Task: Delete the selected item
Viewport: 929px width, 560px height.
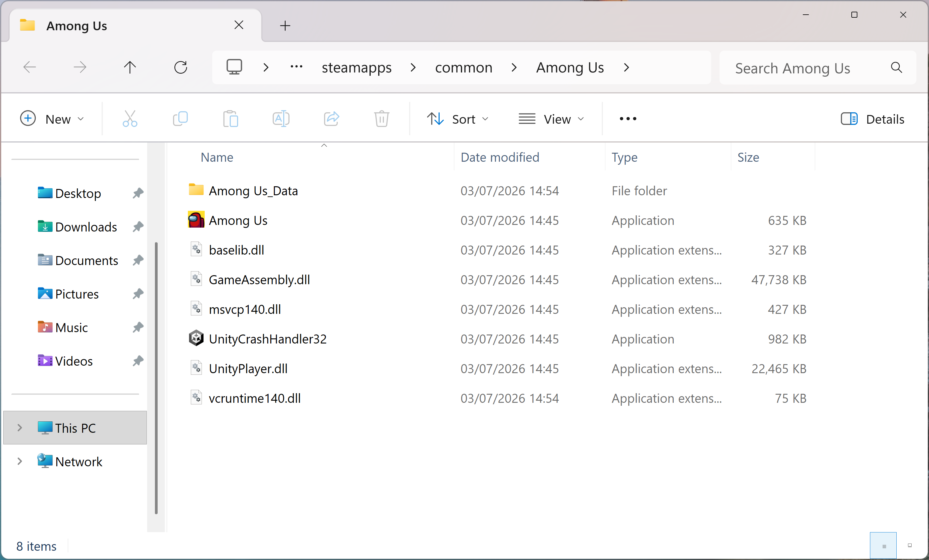Action: click(x=381, y=119)
